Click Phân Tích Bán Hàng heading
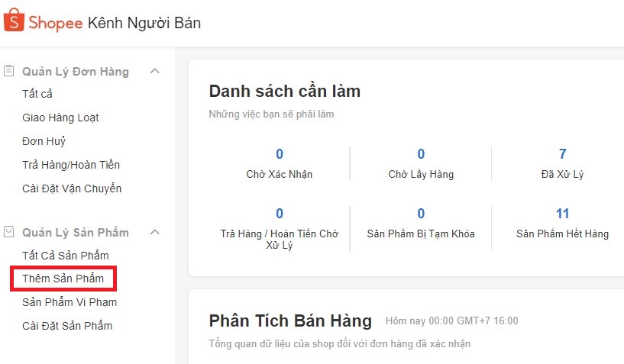This screenshot has height=364, width=624. [290, 321]
